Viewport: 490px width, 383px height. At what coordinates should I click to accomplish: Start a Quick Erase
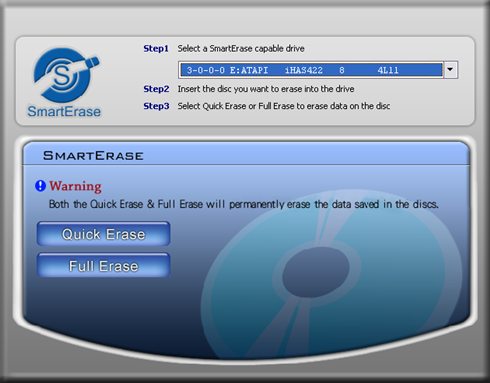coord(104,234)
